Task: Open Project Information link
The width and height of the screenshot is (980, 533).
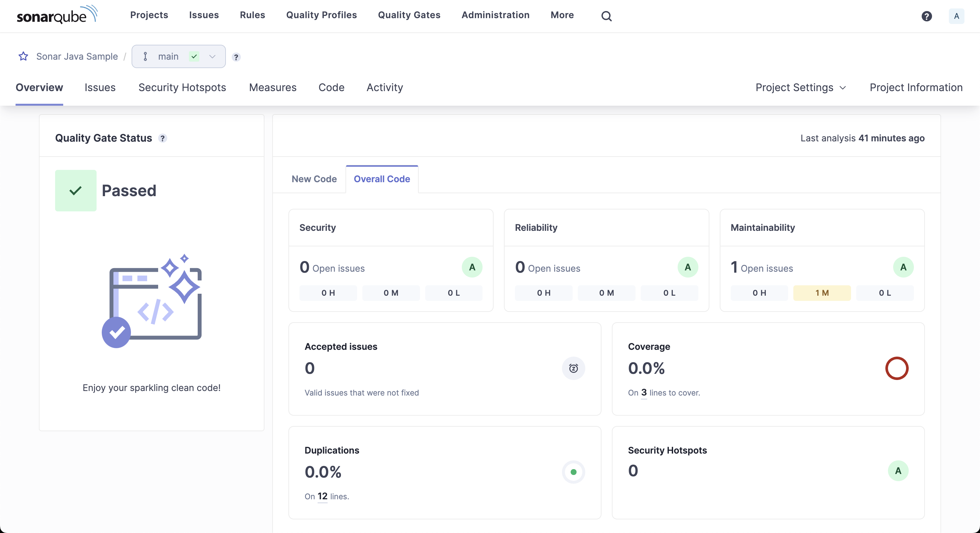Action: point(916,88)
